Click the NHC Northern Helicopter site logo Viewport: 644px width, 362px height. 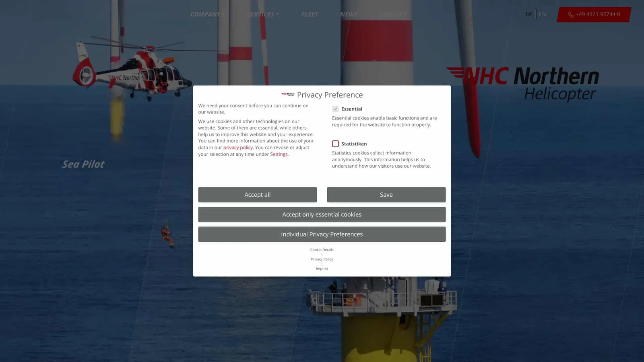(522, 84)
